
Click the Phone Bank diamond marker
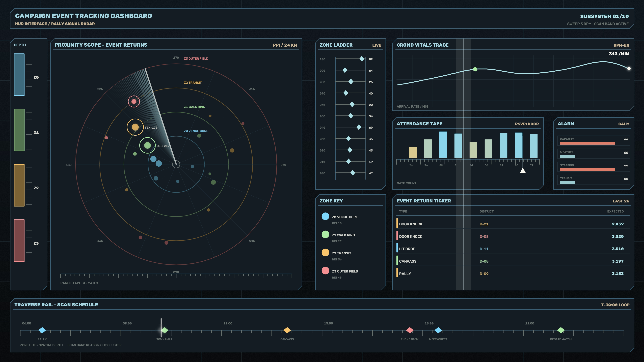coord(410,330)
